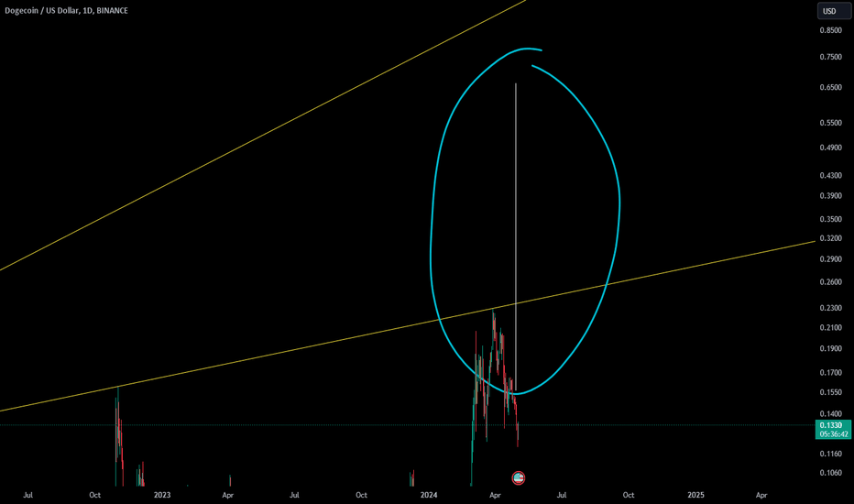Click the 0.3500 price axis label
854x504 pixels.
(x=830, y=219)
